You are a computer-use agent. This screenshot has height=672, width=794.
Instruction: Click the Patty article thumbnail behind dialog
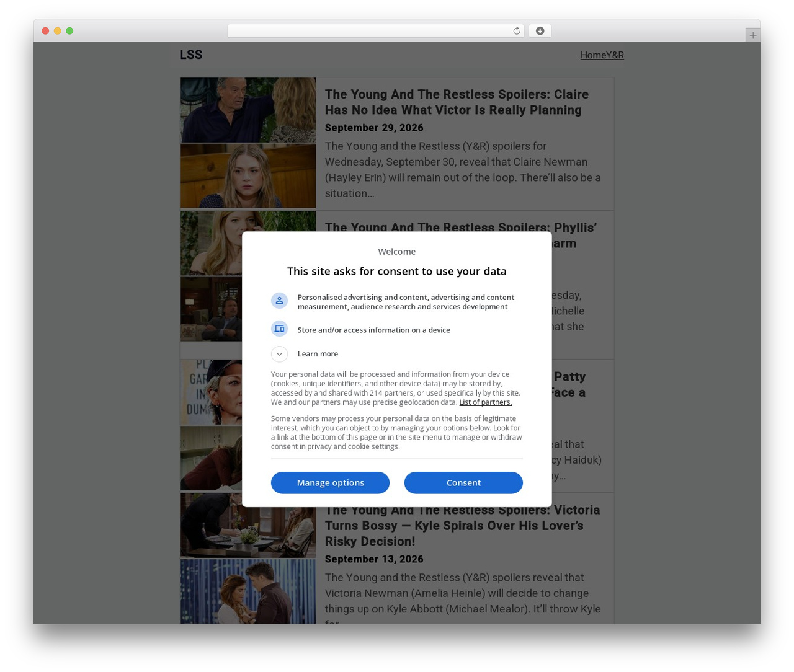pos(211,425)
